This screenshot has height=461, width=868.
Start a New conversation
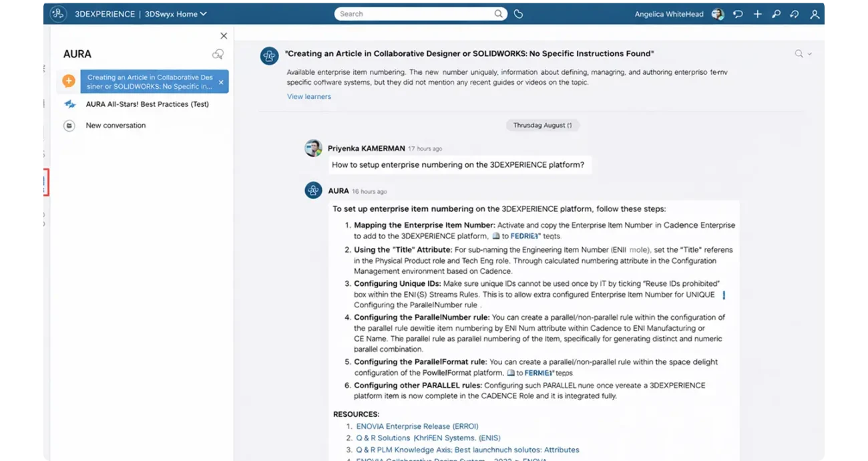pos(116,126)
